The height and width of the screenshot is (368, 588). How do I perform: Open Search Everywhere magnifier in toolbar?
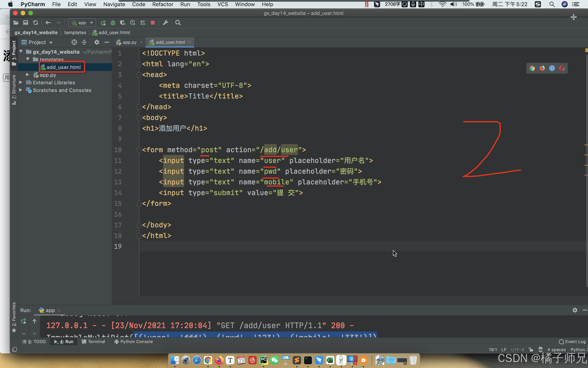[178, 23]
